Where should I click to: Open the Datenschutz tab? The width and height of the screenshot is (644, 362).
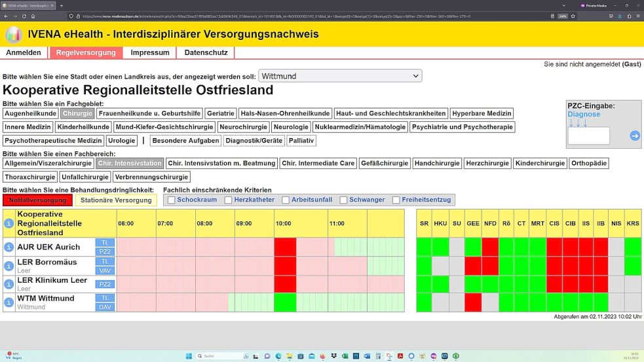(206, 52)
